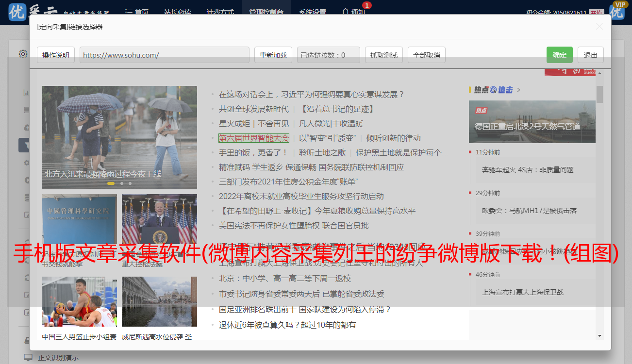Select the second carousel dot on the news slider
The width and height of the screenshot is (632, 364).
122,183
